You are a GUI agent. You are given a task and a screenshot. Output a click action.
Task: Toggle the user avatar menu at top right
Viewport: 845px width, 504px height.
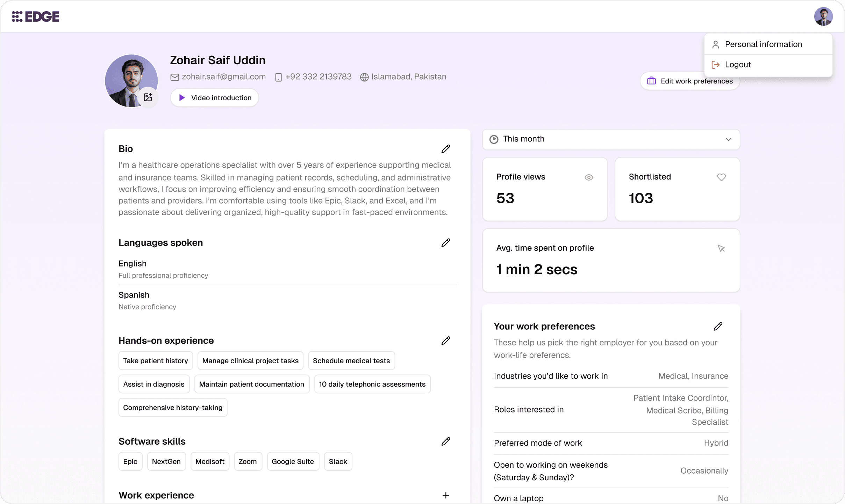click(x=823, y=16)
